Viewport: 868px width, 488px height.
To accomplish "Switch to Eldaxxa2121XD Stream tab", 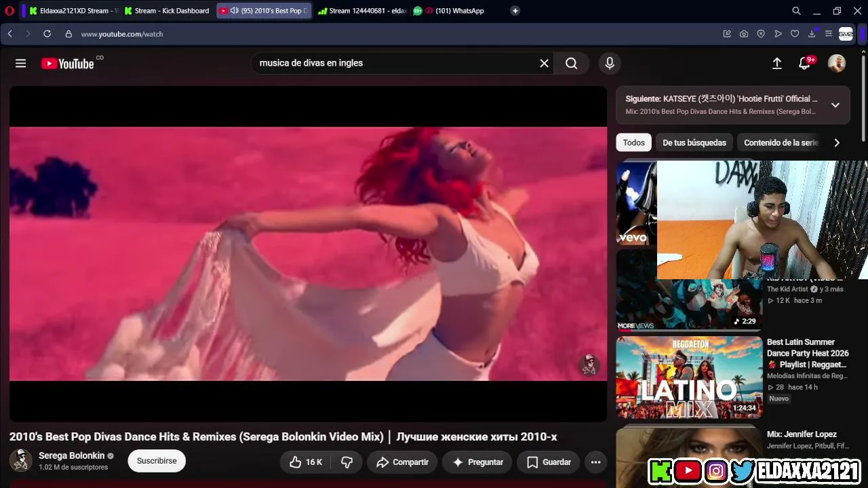I will (x=73, y=11).
